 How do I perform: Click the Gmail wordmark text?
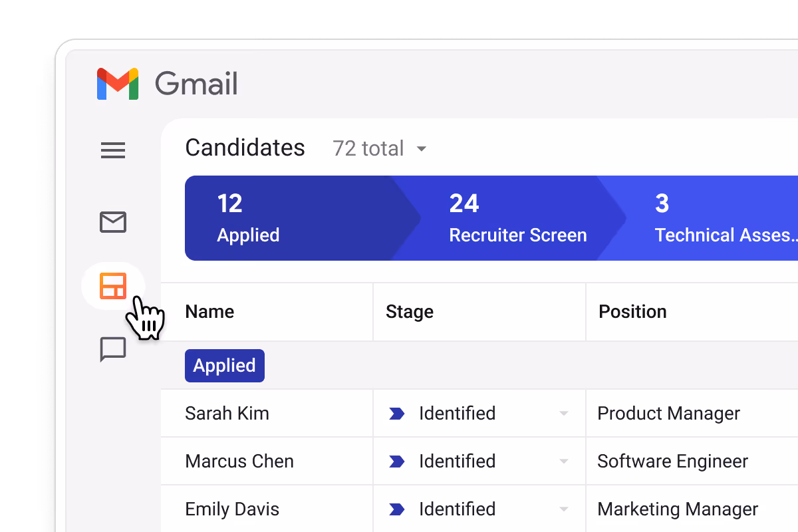(196, 84)
